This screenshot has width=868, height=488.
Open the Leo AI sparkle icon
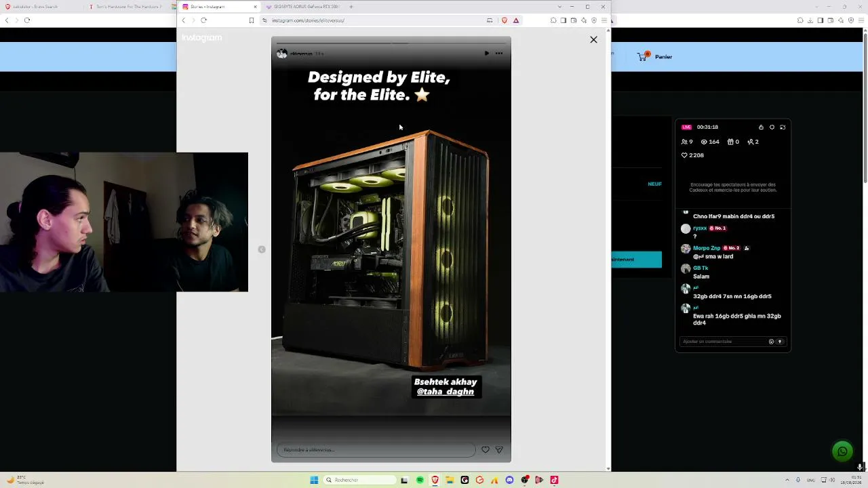(x=583, y=20)
